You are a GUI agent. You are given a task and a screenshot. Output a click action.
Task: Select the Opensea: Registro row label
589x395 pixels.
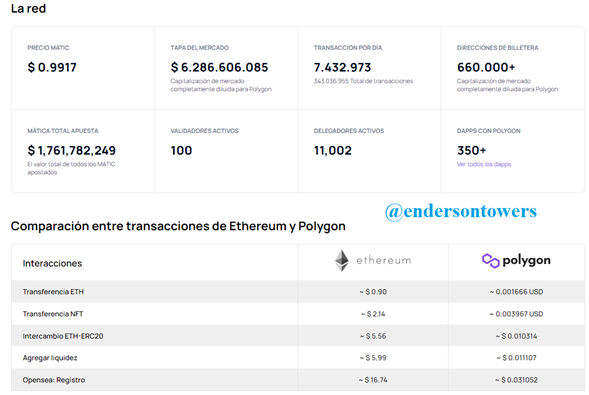54,380
